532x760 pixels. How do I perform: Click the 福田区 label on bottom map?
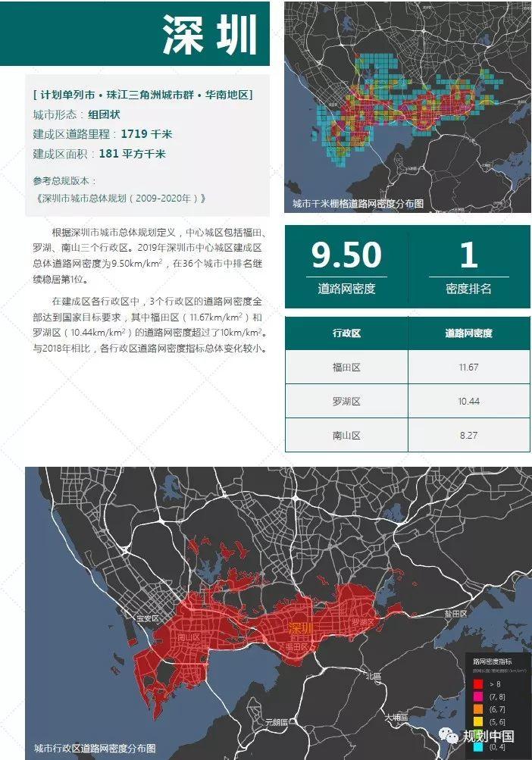pos(296,647)
